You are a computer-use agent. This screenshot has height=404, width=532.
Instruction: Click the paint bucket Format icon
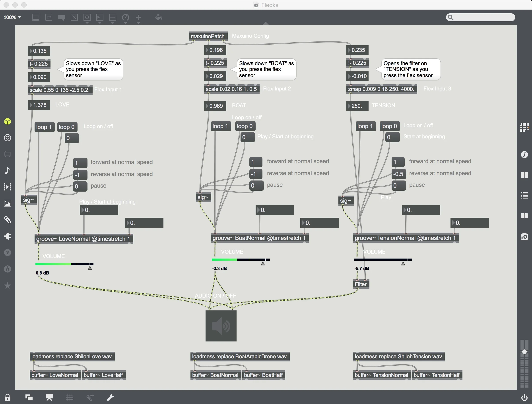tap(159, 17)
